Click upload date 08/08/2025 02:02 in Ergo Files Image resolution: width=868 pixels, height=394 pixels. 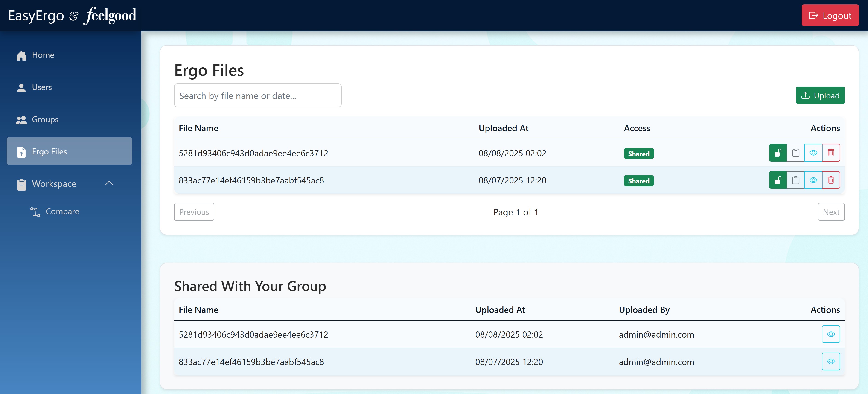(x=512, y=153)
